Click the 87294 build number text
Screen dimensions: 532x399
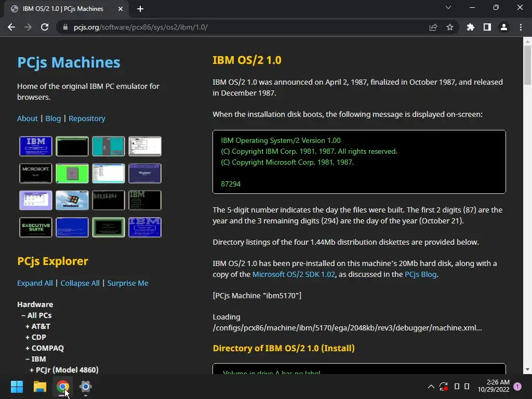(231, 184)
